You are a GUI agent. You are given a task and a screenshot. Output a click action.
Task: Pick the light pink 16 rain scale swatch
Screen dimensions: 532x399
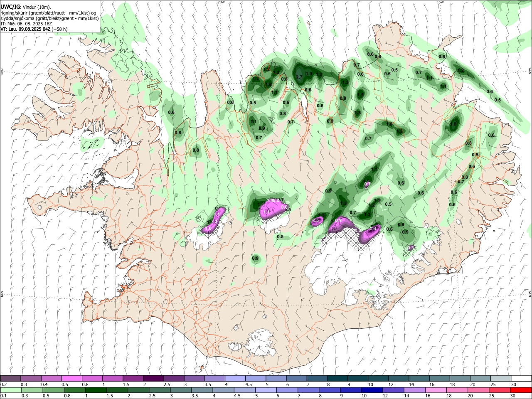coord(435,390)
